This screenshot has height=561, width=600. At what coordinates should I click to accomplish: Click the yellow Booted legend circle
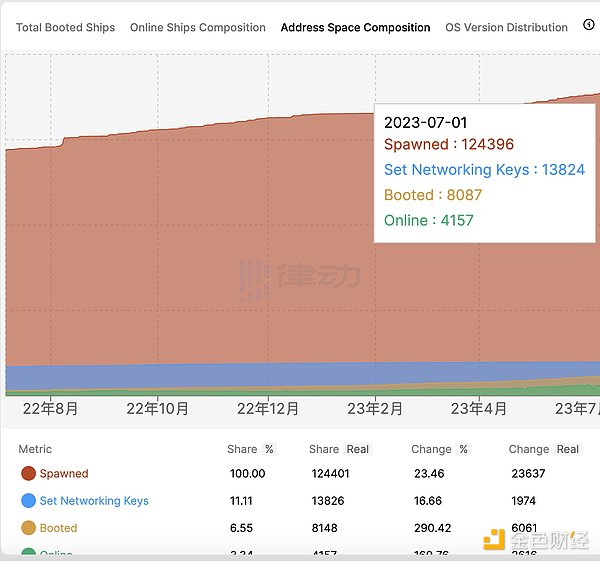point(28,528)
